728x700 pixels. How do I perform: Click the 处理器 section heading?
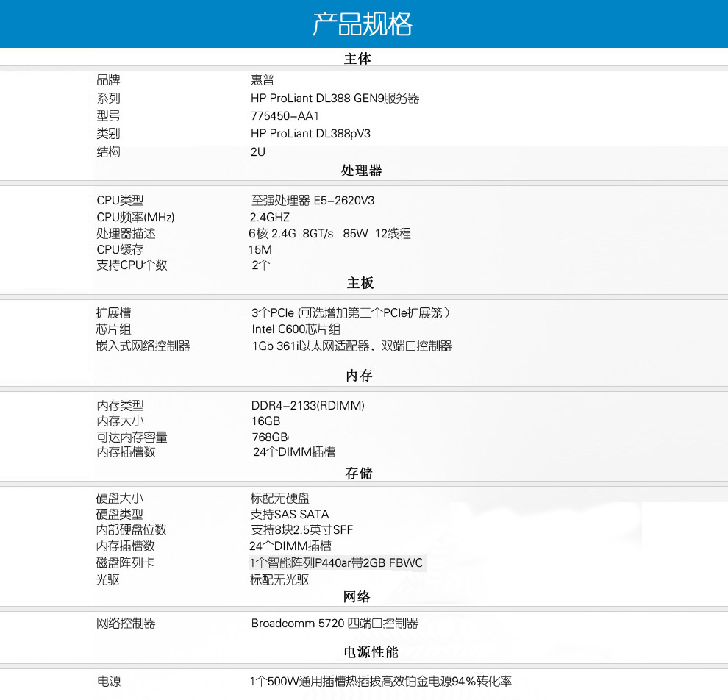pos(361,171)
